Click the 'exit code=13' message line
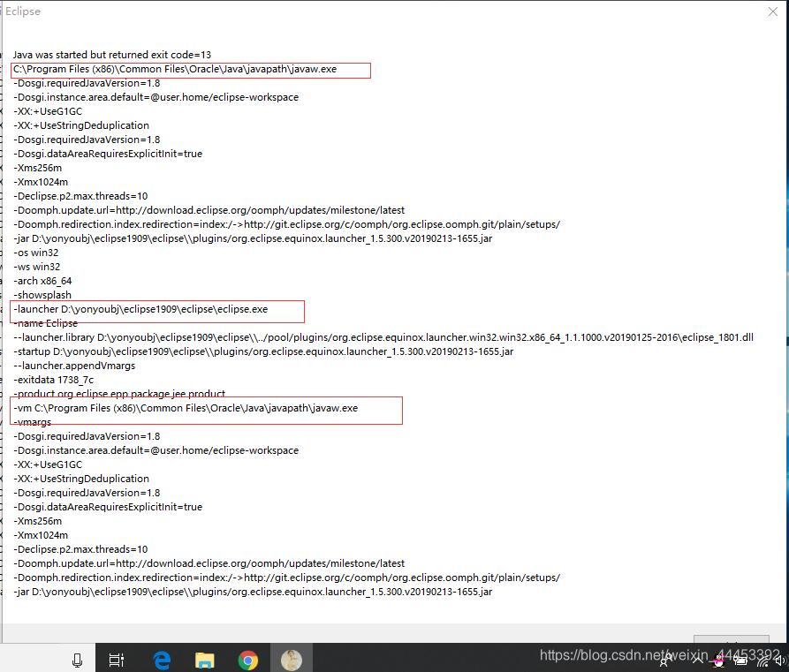 111,55
